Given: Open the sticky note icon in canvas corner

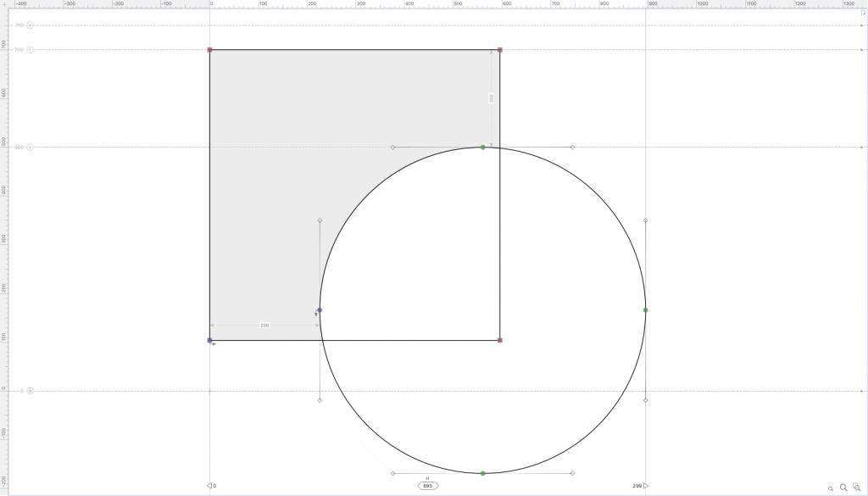Looking at the screenshot, I should (x=863, y=13).
